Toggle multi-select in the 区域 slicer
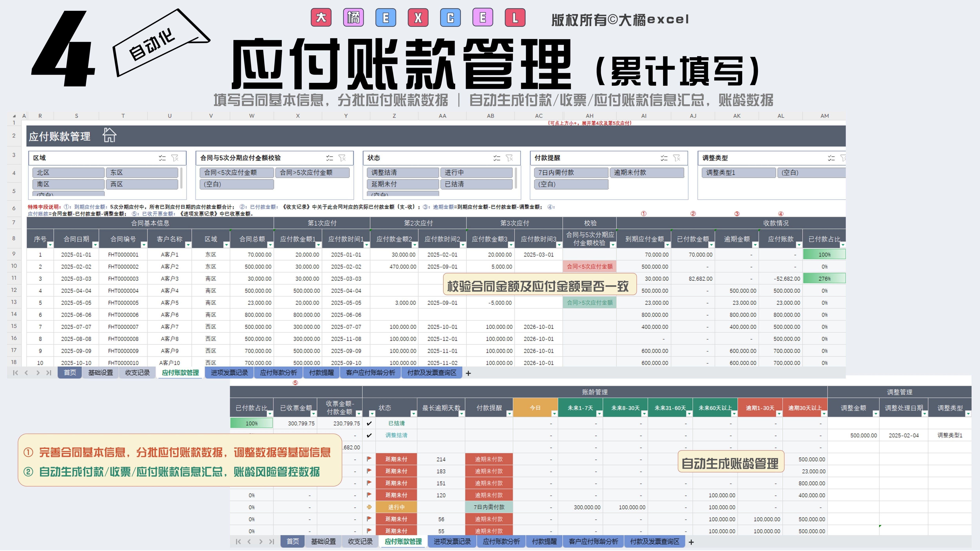This screenshot has height=551, width=980. point(162,158)
